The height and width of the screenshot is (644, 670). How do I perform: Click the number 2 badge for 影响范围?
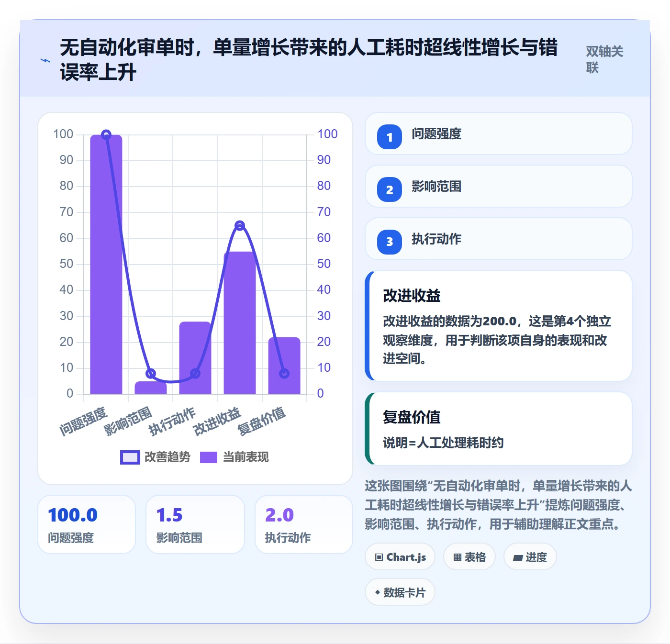[390, 189]
